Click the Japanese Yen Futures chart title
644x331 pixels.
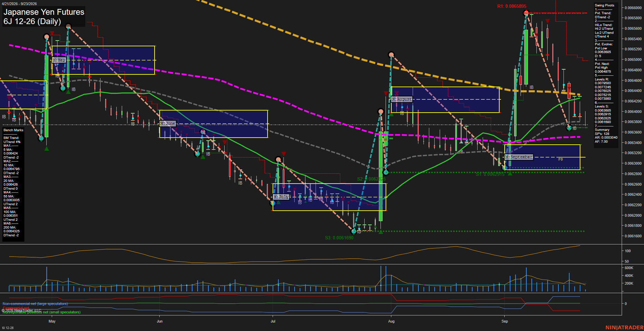click(x=44, y=12)
